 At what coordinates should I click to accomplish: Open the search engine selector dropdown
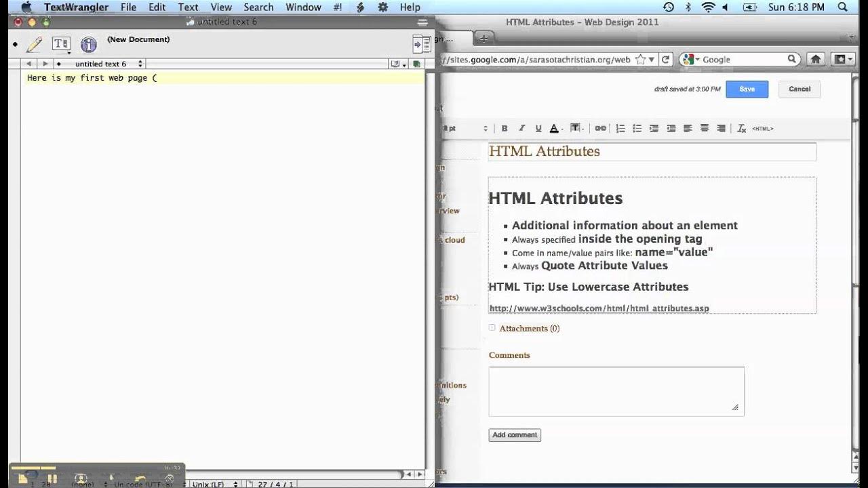691,60
